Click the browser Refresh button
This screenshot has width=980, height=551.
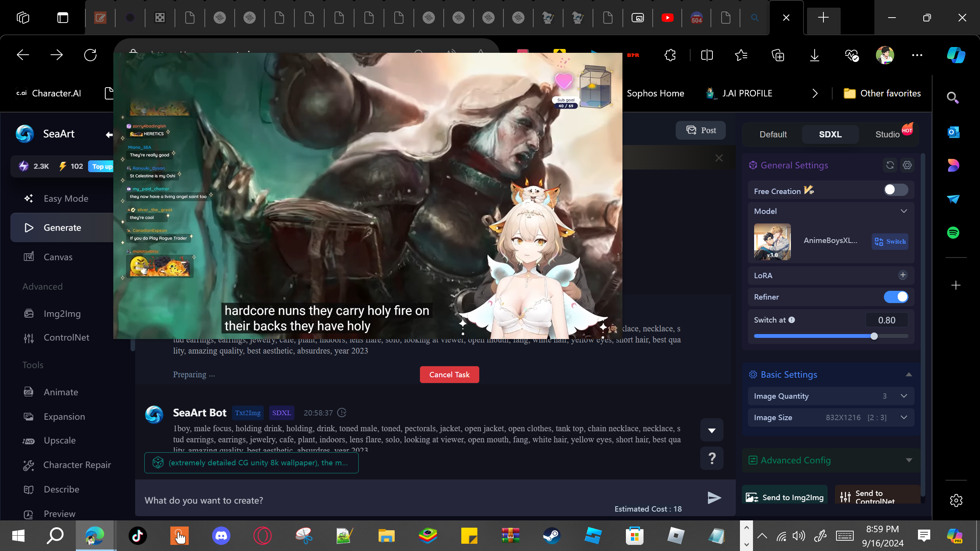90,55
